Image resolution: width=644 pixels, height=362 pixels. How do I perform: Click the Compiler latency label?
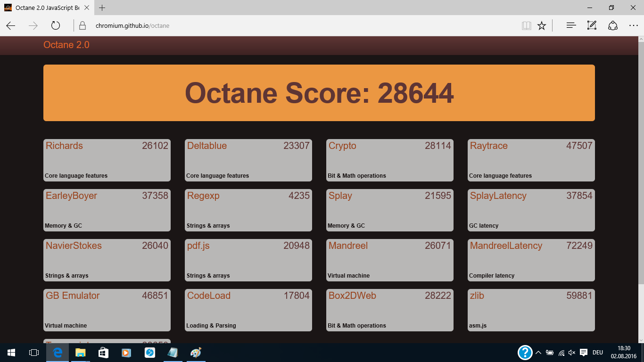[x=492, y=276]
